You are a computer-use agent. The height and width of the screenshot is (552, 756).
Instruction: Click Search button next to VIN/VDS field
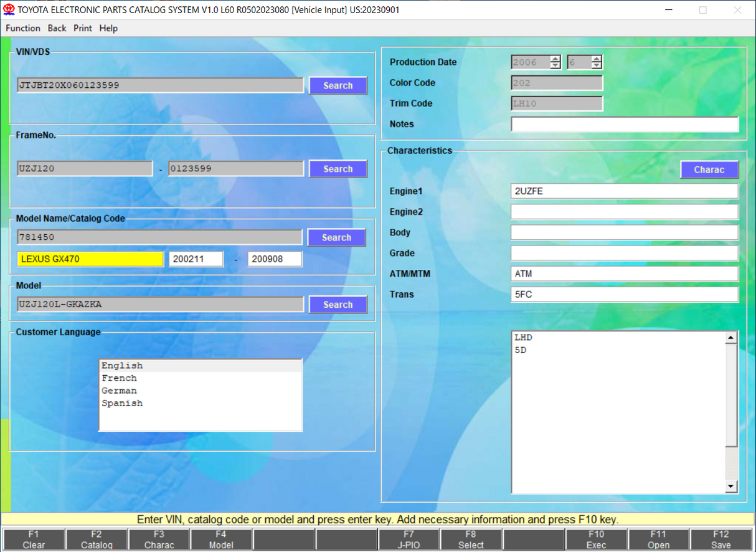[338, 85]
